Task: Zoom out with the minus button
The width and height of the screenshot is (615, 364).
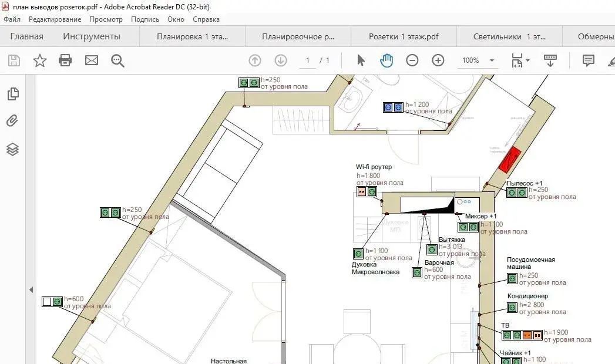Action: 412,60
